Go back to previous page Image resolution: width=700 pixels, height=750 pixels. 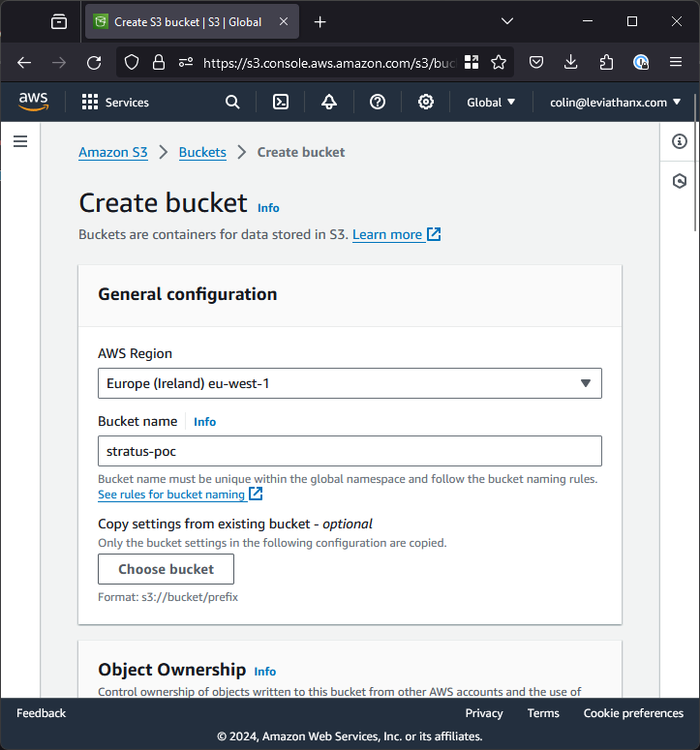pos(24,63)
